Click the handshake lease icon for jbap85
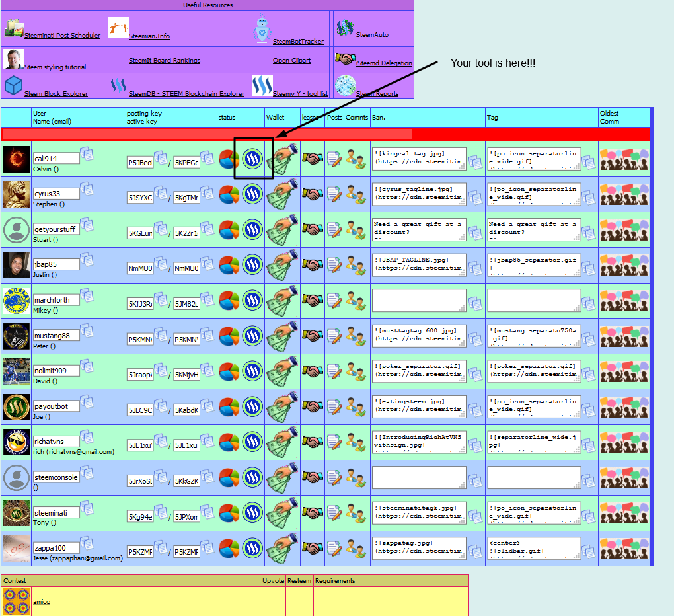This screenshot has height=616, width=674. pyautogui.click(x=312, y=265)
